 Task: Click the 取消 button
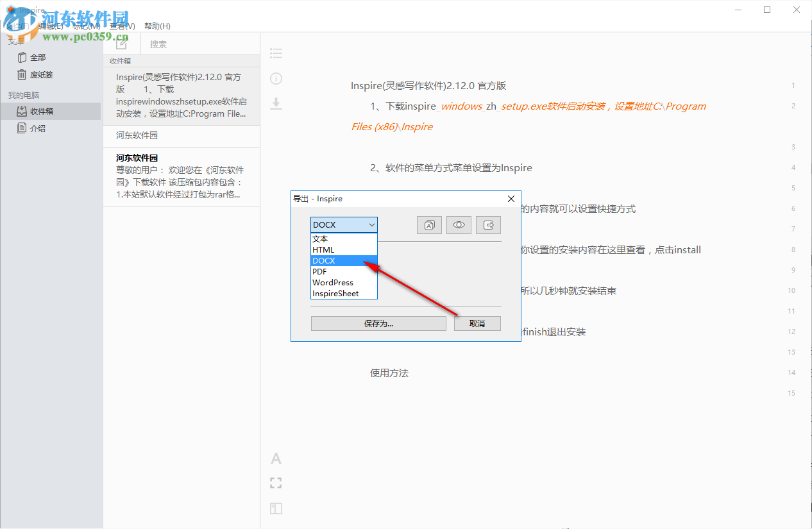(477, 324)
